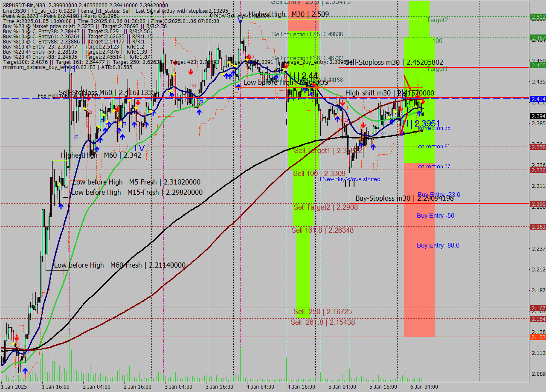This screenshot has width=546, height=392.
Task: Click the Sell 100 | 2.3309 label
Action: pos(319,173)
